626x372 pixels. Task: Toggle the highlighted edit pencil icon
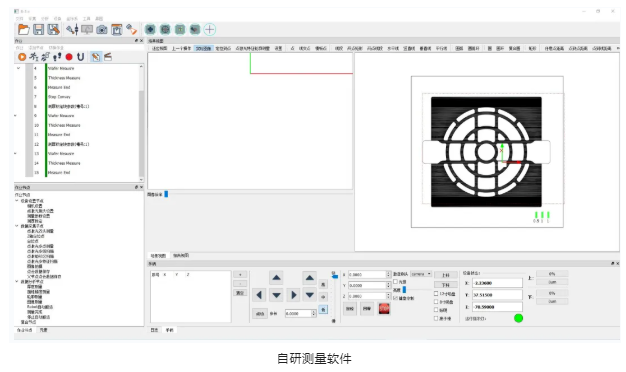coord(95,57)
